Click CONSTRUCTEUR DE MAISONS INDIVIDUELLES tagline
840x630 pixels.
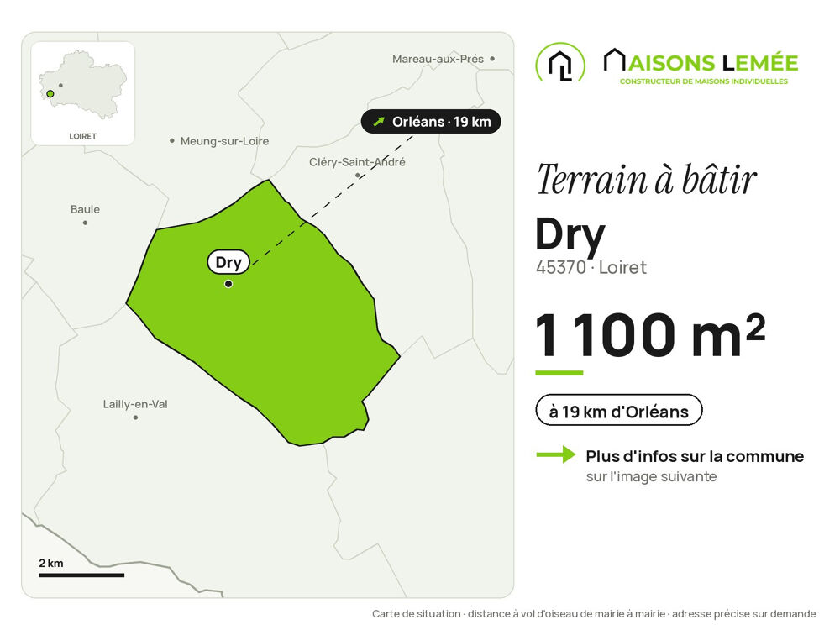703,81
